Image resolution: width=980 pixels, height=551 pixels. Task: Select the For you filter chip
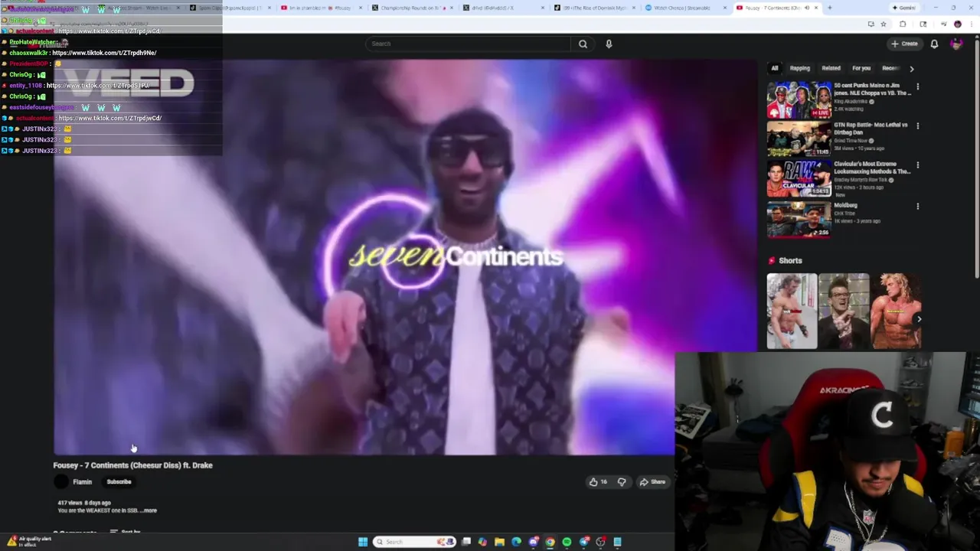tap(861, 68)
